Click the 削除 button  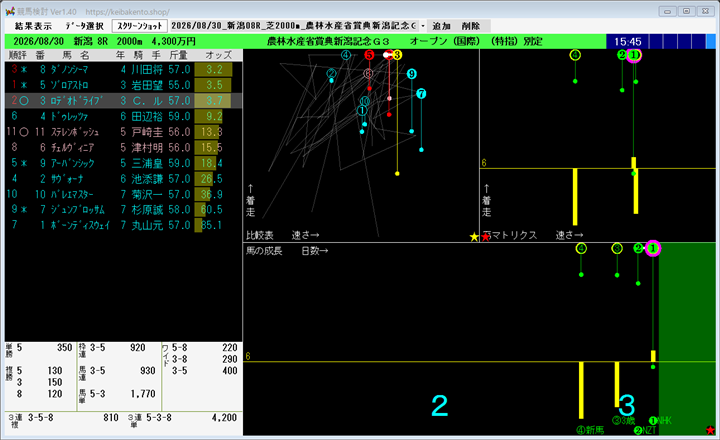click(471, 26)
